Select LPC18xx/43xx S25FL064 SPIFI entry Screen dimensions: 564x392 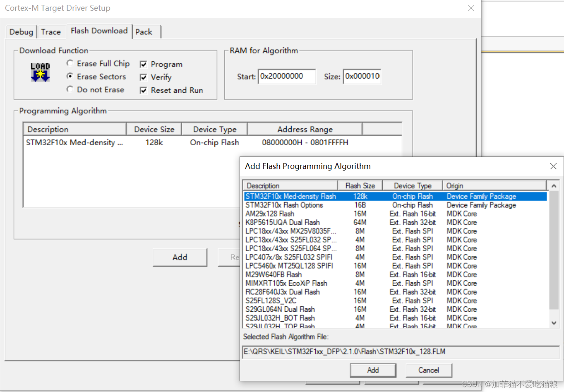tap(395, 248)
